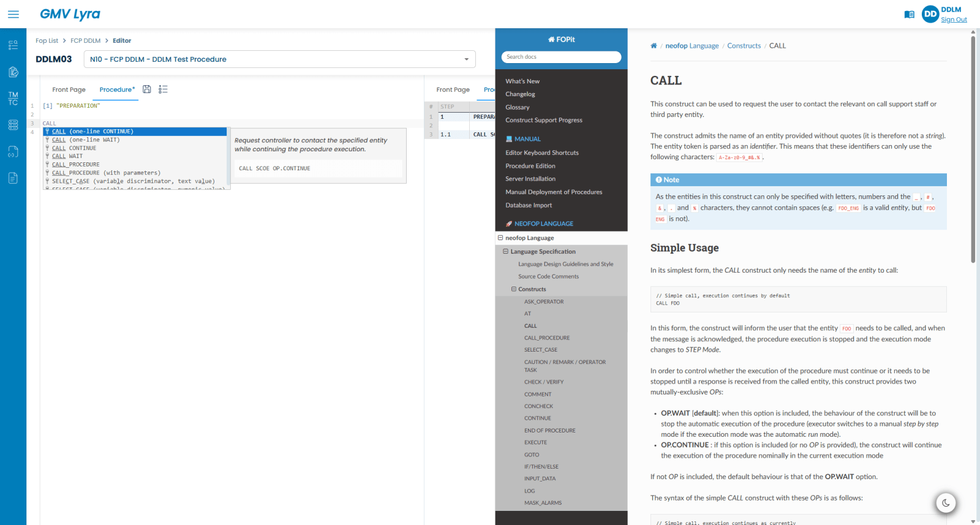Click the outline list icon beside save

[x=163, y=89]
